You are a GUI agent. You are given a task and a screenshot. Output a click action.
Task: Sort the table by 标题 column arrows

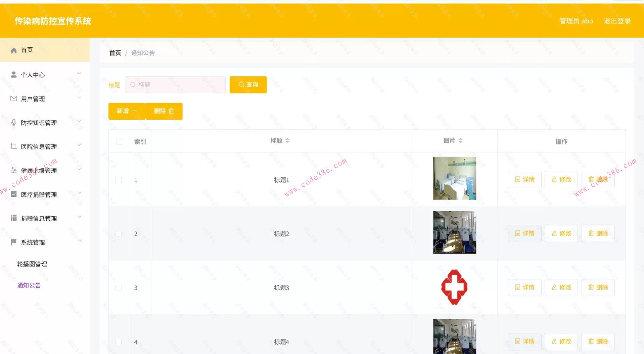coord(288,141)
